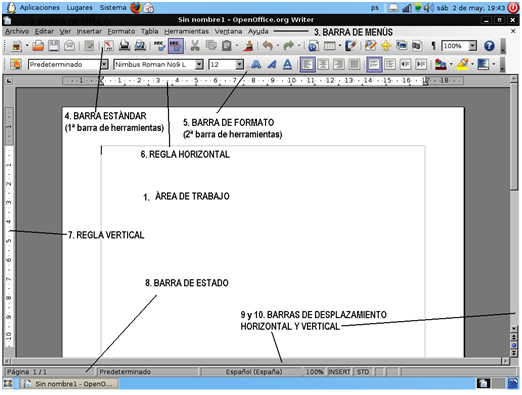
Task: Redo the last undone action
Action: pos(289,46)
